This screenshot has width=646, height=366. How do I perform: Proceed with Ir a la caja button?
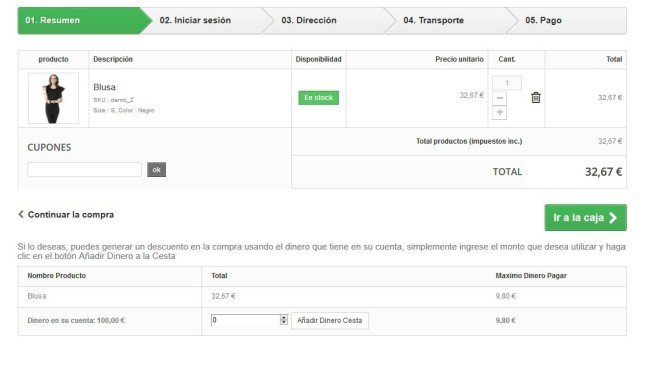585,218
